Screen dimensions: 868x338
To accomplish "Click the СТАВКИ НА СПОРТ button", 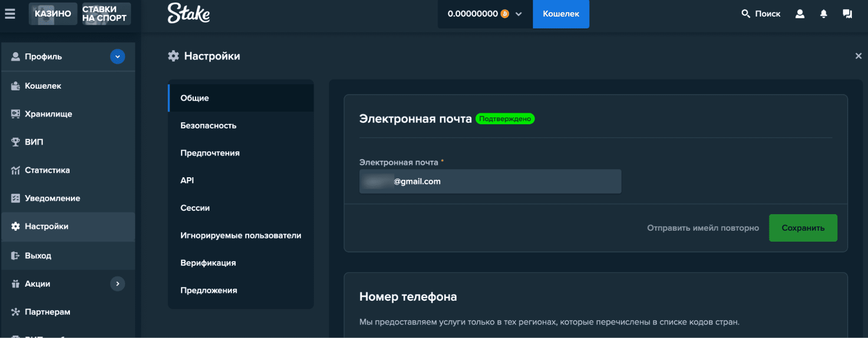I will coord(106,13).
